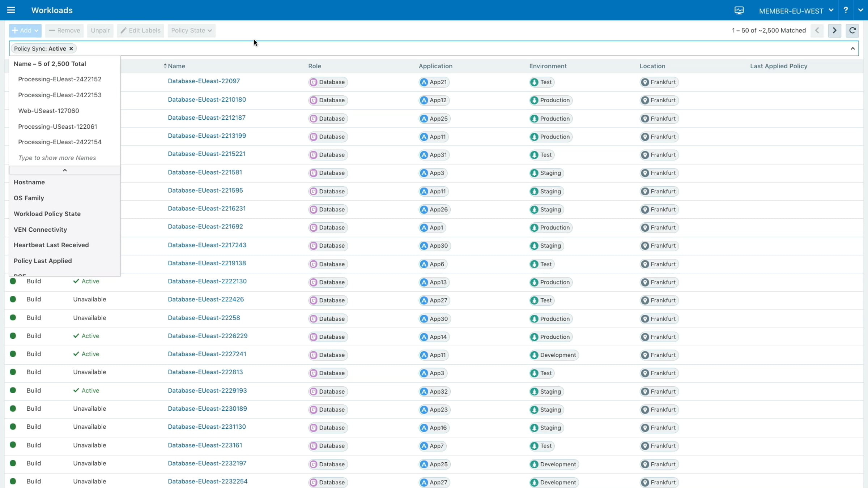Click Database role label for Database-EUeast-22097

328,82
